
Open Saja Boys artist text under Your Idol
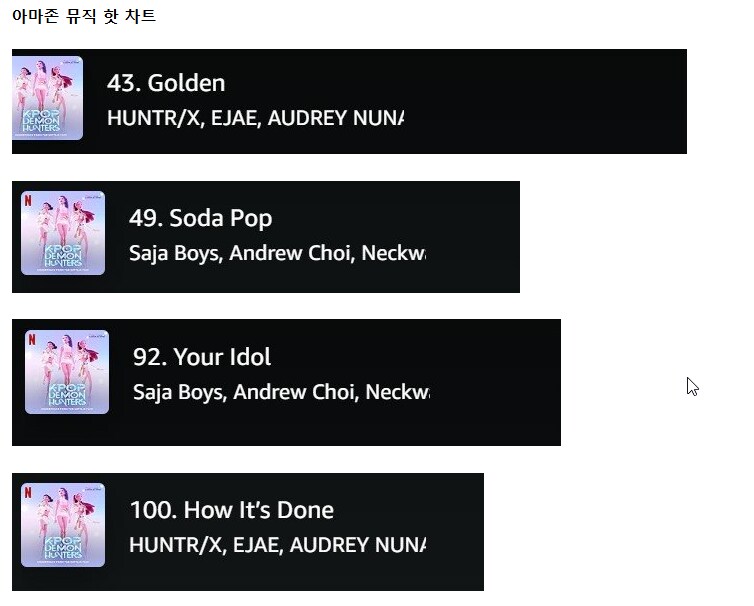281,392
